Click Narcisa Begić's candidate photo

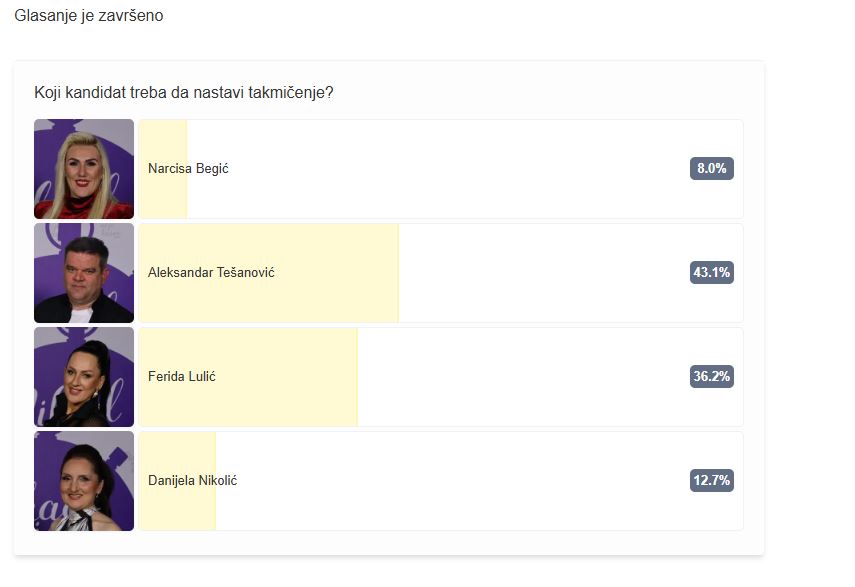point(83,169)
